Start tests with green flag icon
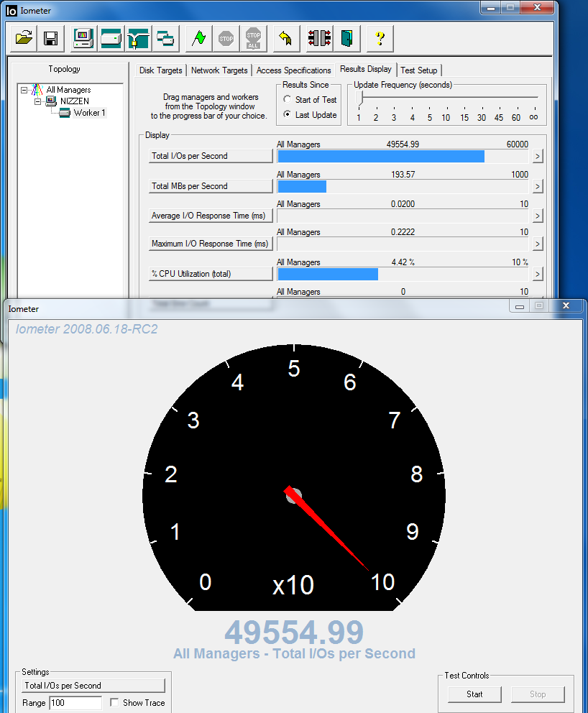Image resolution: width=588 pixels, height=713 pixels. (198, 38)
